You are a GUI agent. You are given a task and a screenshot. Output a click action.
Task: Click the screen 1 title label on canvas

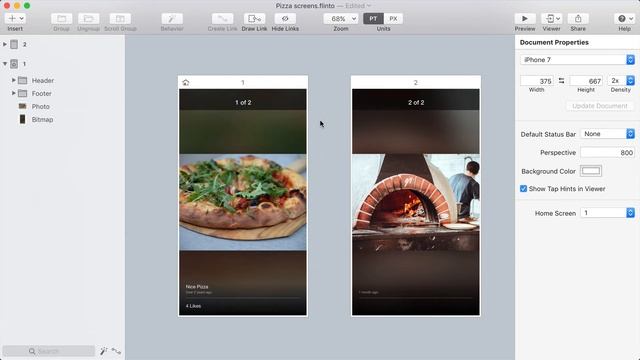click(243, 82)
